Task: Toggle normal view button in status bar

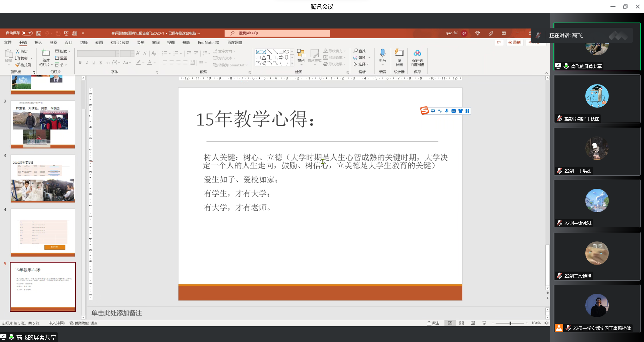Action: click(x=450, y=323)
